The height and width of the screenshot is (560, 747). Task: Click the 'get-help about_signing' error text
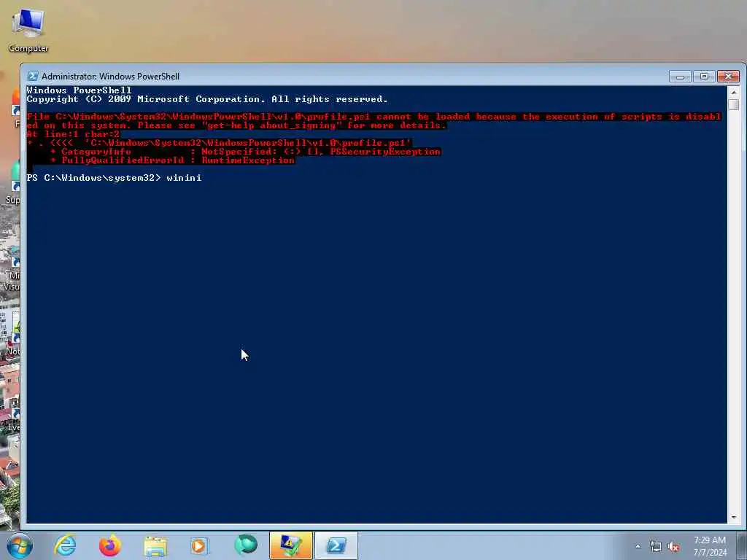[x=271, y=125]
